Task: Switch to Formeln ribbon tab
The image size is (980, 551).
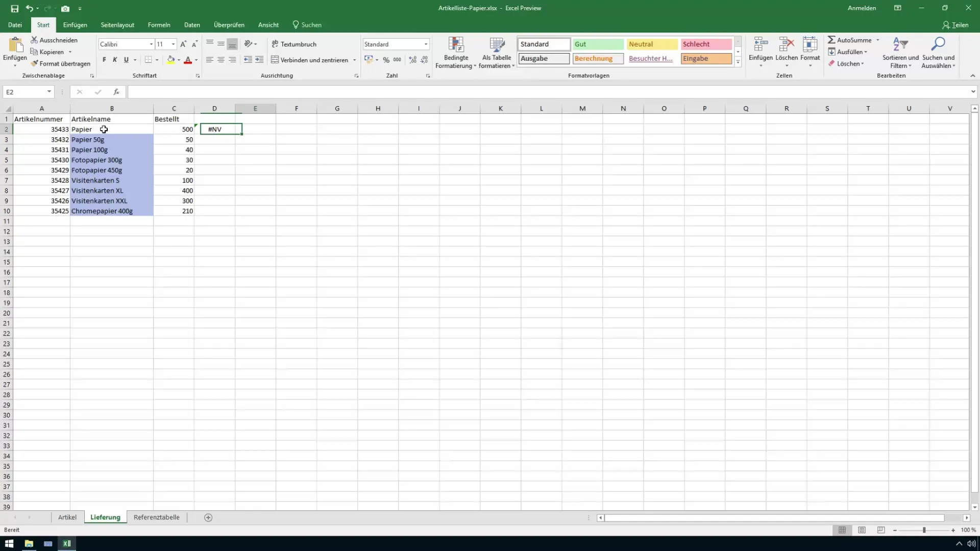Action: coord(159,24)
